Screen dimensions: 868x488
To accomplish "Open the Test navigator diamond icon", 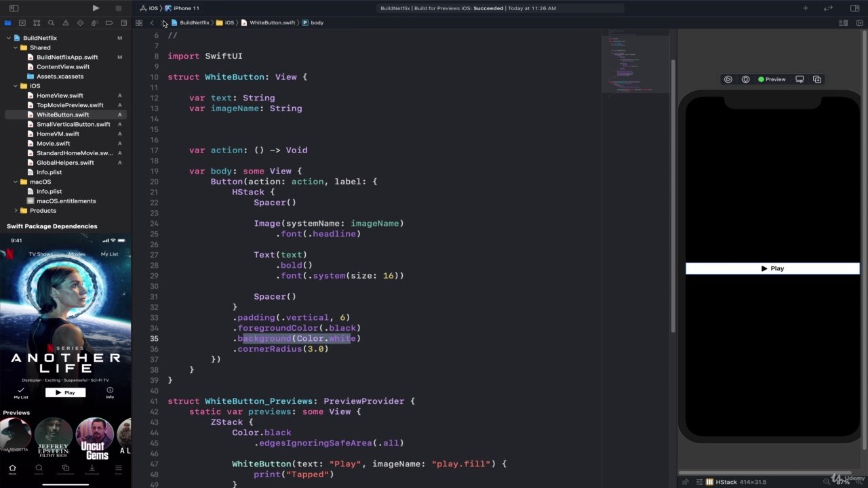I will [80, 23].
